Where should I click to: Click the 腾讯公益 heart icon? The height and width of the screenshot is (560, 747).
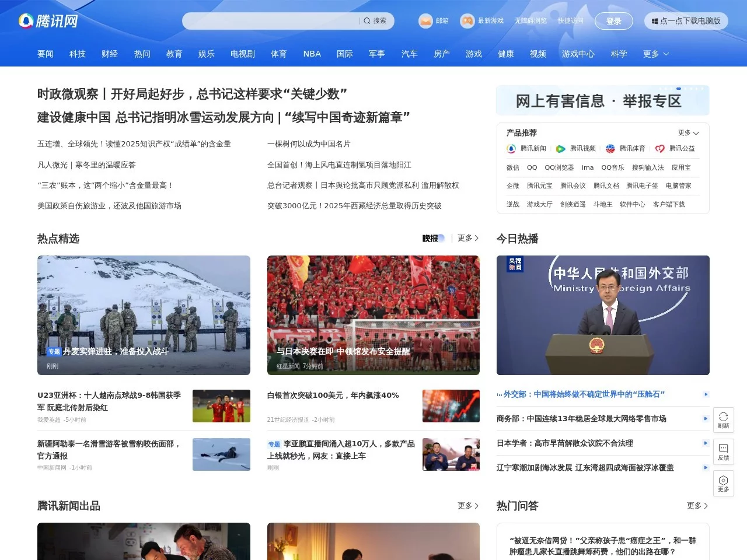tap(659, 149)
